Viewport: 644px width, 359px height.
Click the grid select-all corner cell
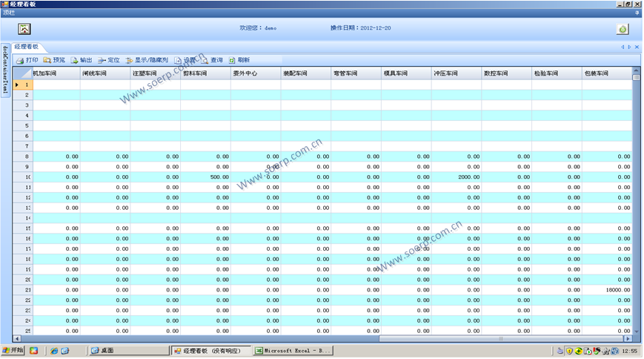pos(22,73)
